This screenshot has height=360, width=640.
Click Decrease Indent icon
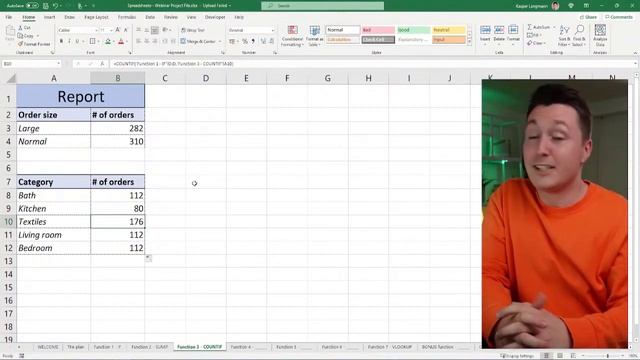click(165, 41)
